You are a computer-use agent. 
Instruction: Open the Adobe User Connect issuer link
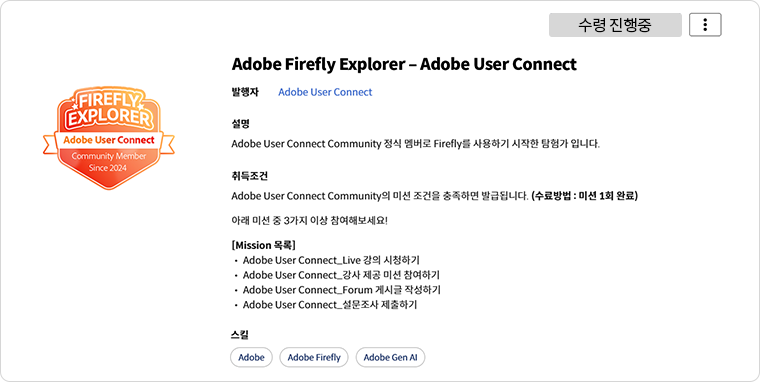[325, 92]
